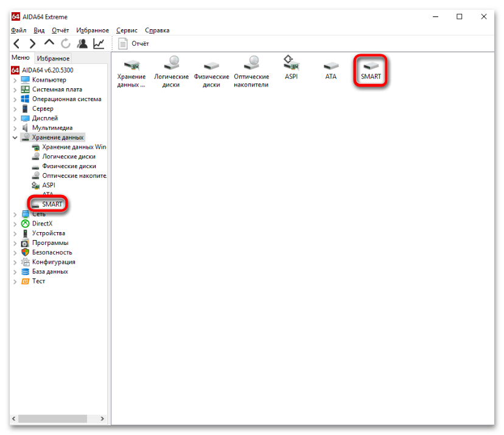Open Физические диски icon in main pane
The height and width of the screenshot is (435, 504).
click(x=211, y=74)
